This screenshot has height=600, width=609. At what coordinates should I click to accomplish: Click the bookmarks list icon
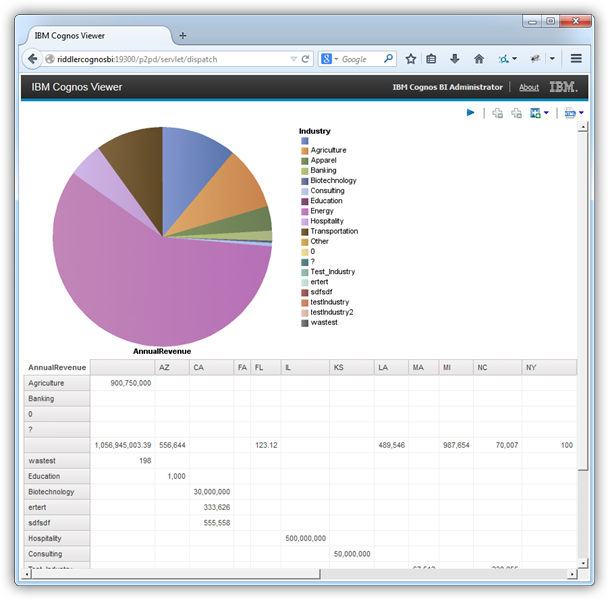click(432, 59)
